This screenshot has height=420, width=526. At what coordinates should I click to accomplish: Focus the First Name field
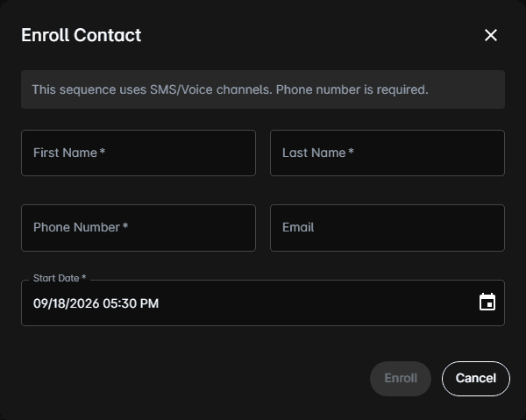coord(139,153)
